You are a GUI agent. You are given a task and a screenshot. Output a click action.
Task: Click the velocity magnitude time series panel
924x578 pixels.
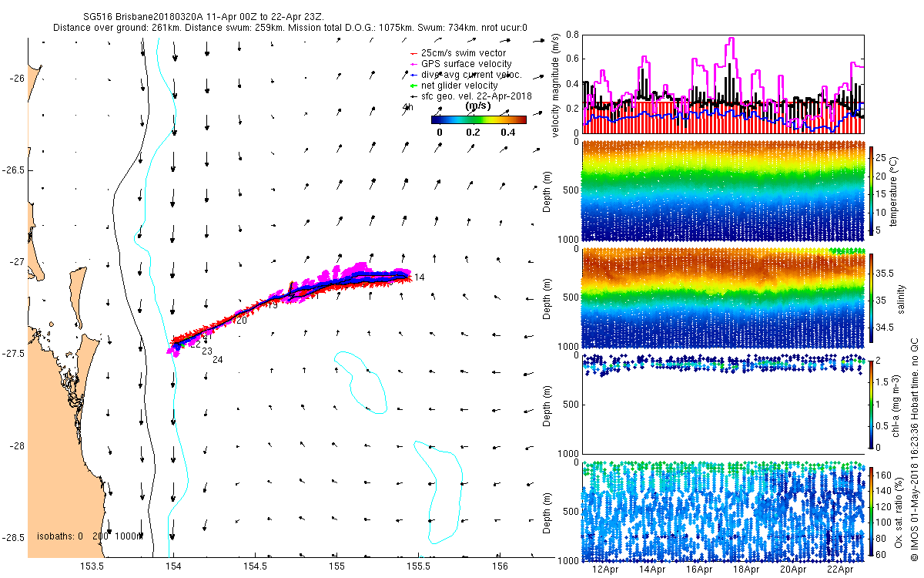coord(724,83)
